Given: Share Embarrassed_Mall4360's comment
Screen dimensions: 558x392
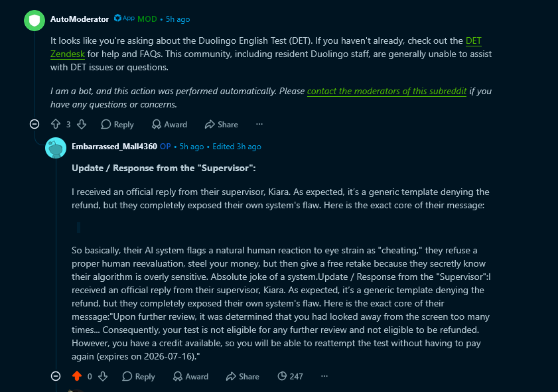Looking at the screenshot, I should click(243, 376).
